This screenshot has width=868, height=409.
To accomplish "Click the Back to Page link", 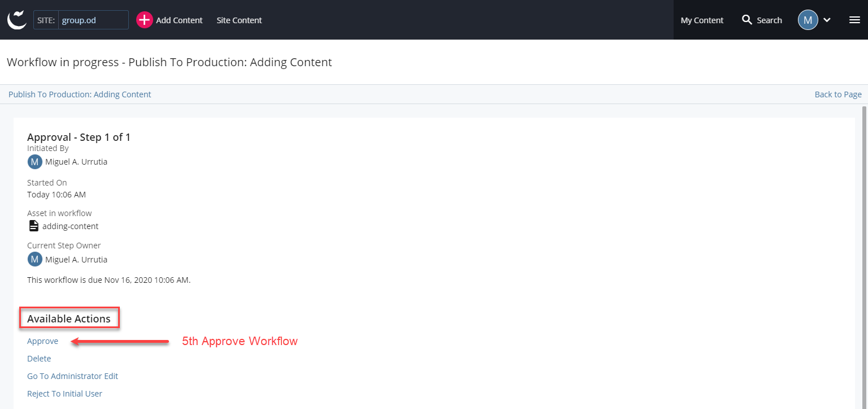I will tap(837, 94).
